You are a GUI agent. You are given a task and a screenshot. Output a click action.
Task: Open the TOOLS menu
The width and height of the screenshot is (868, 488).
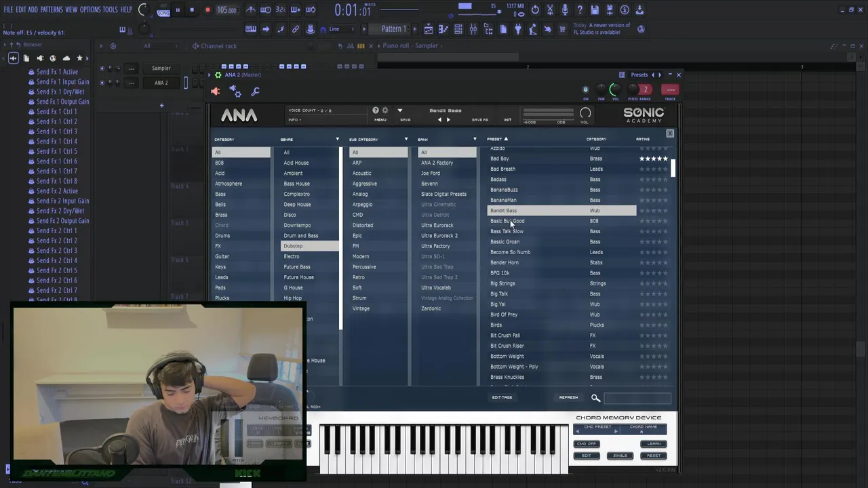coord(110,9)
